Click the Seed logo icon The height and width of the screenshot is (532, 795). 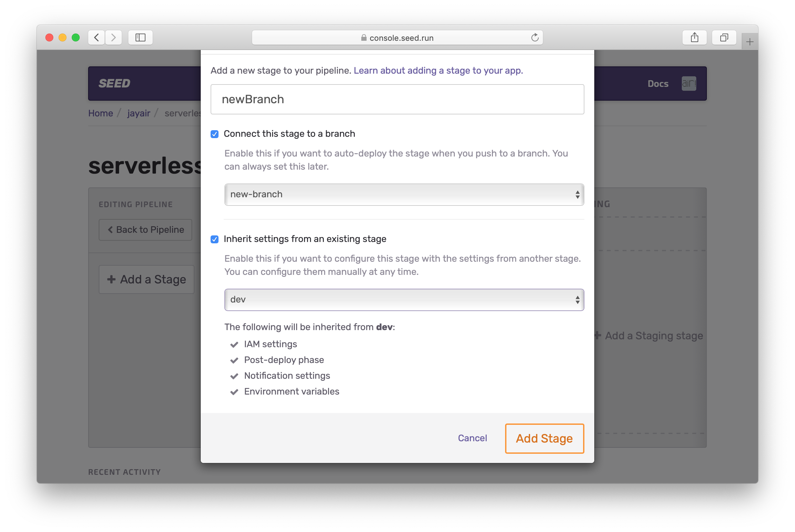click(114, 83)
